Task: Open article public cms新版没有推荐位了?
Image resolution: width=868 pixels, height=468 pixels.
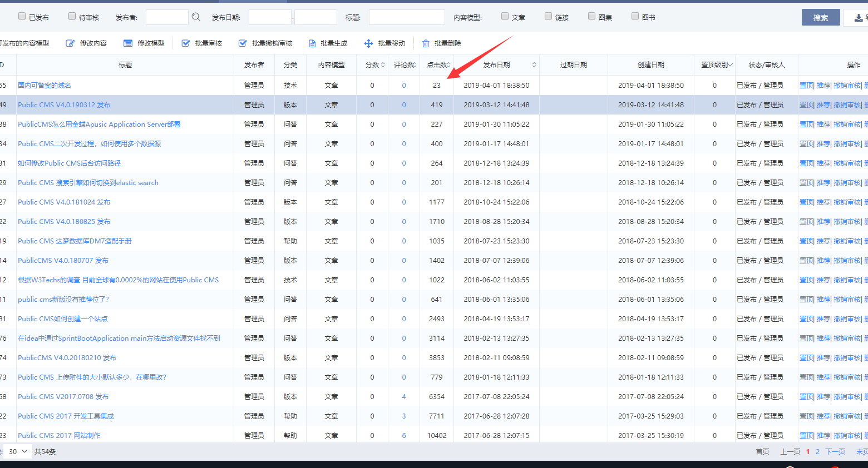Action: point(63,300)
